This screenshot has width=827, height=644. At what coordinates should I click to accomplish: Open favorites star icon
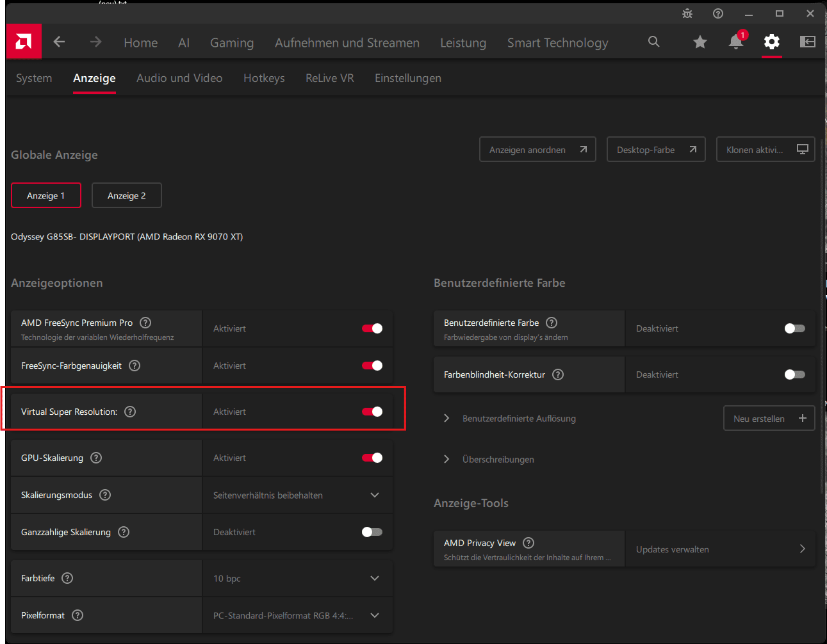(x=700, y=42)
